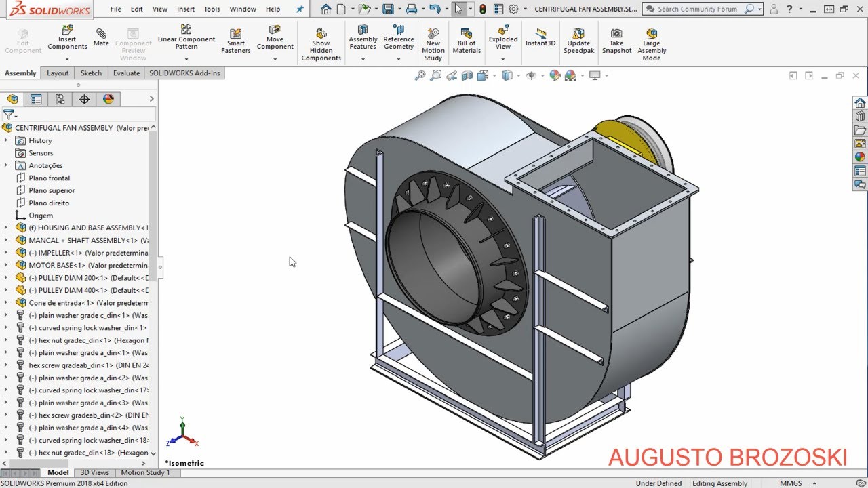
Task: Open Linear Component Pattern tool
Action: click(186, 38)
